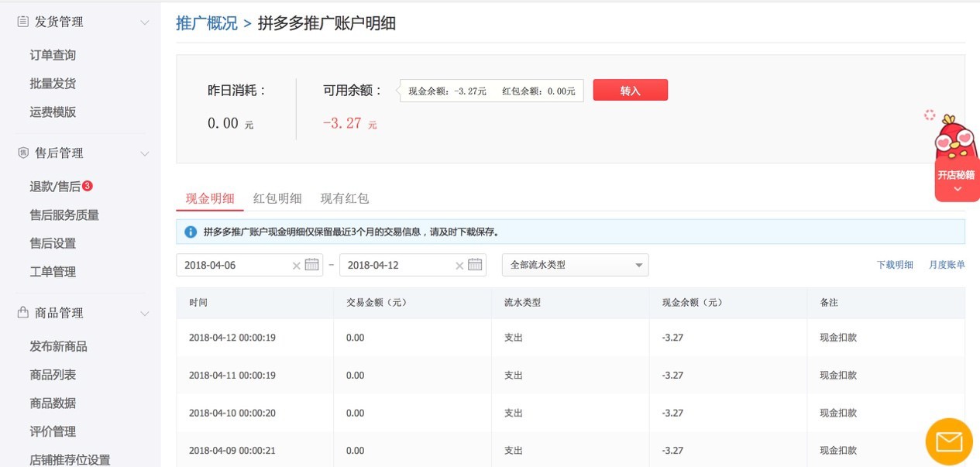This screenshot has width=980, height=467.
Task: Open 发布新商品 in sidebar
Action: (58, 346)
